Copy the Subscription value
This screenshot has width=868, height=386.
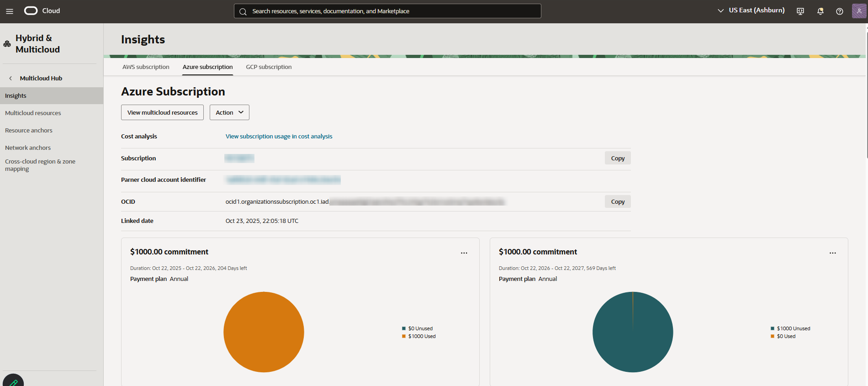[x=618, y=158]
